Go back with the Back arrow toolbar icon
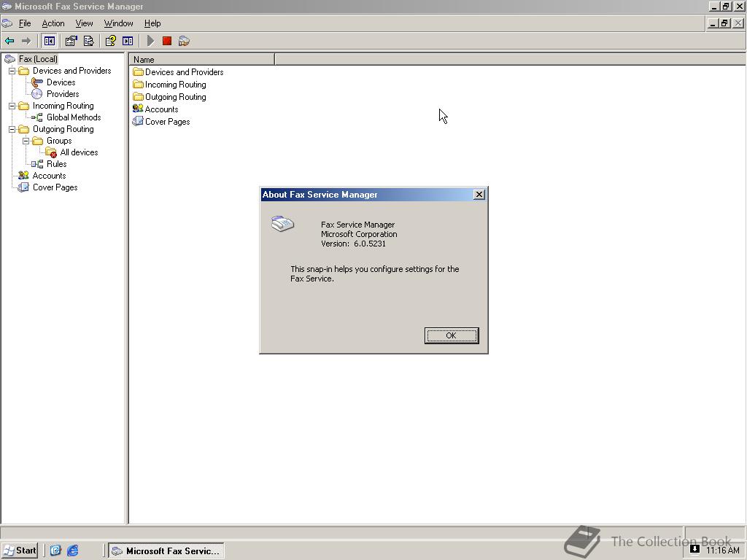 (9, 42)
